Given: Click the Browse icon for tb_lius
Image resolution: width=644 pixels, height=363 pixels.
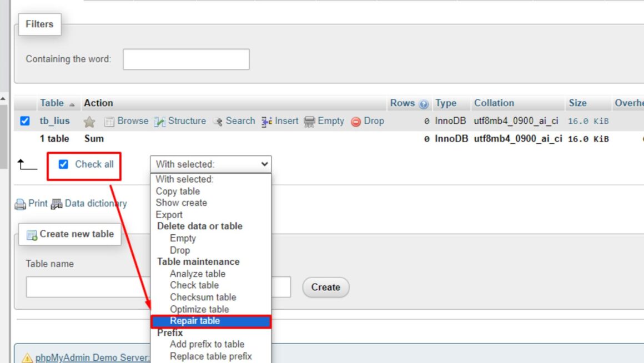Looking at the screenshot, I should point(109,122).
